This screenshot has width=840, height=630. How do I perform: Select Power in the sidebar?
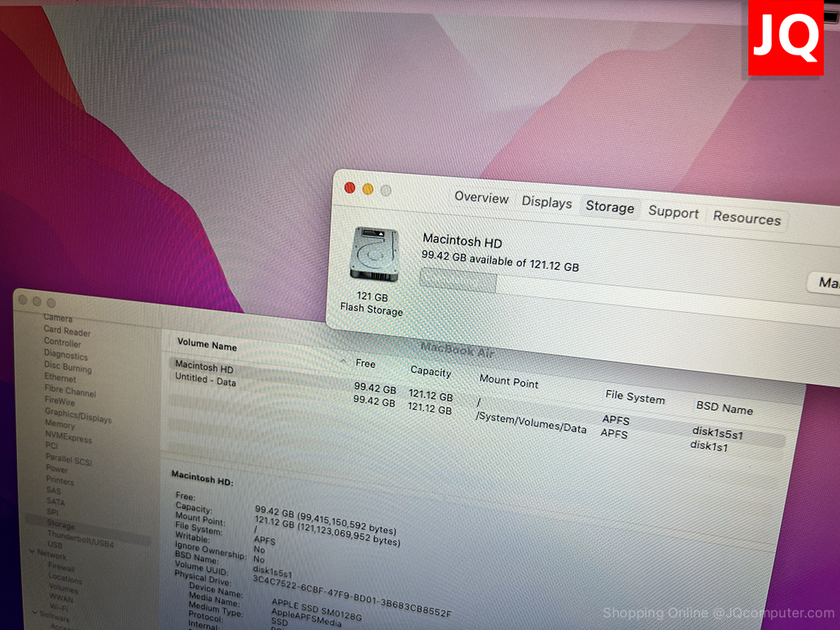57,469
